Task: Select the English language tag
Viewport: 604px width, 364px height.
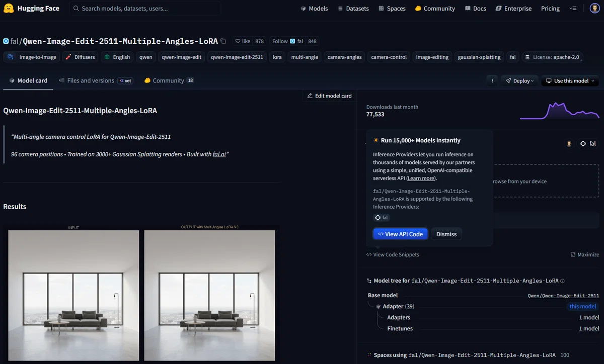Action: (x=117, y=57)
